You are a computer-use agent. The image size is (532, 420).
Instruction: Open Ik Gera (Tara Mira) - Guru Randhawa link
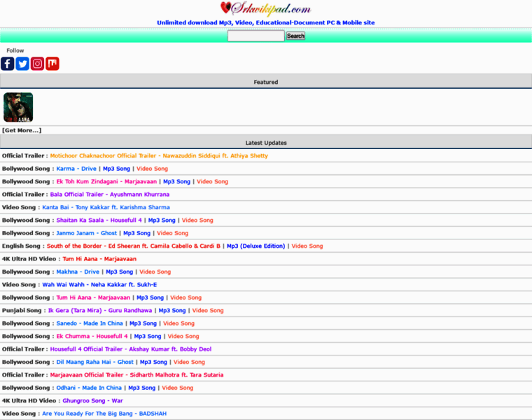click(100, 310)
